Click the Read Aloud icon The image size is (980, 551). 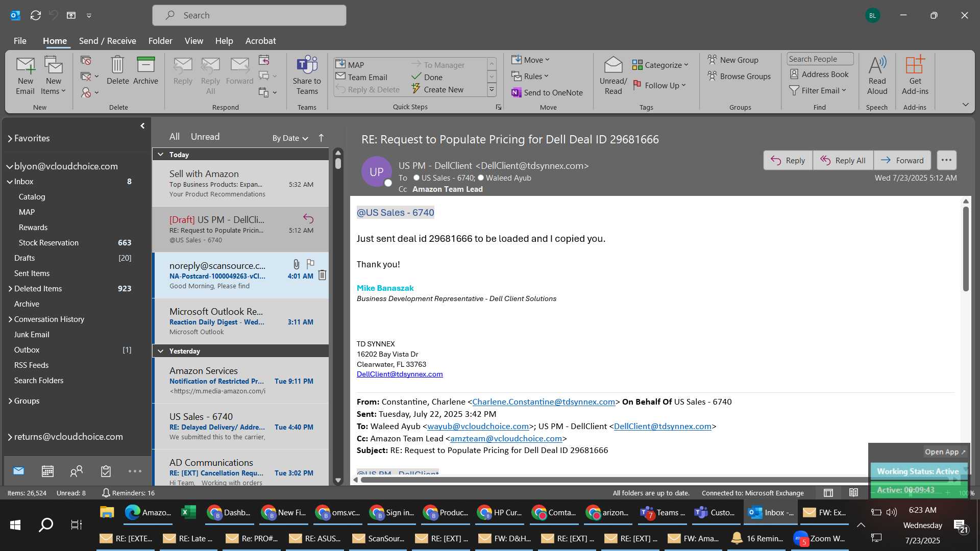877,76
